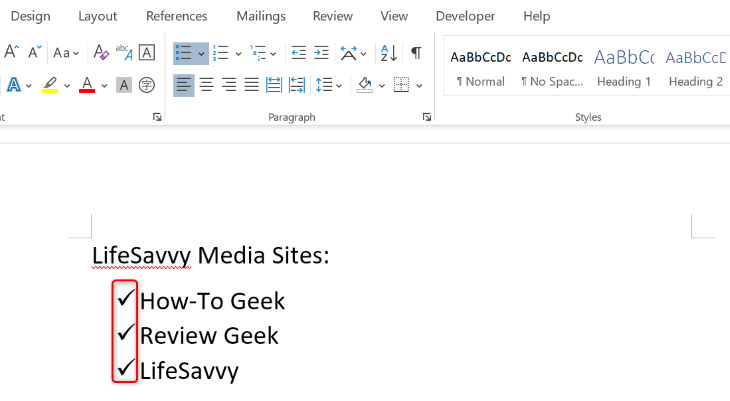Image resolution: width=730 pixels, height=401 pixels.
Task: Select the Review tab
Action: click(333, 16)
